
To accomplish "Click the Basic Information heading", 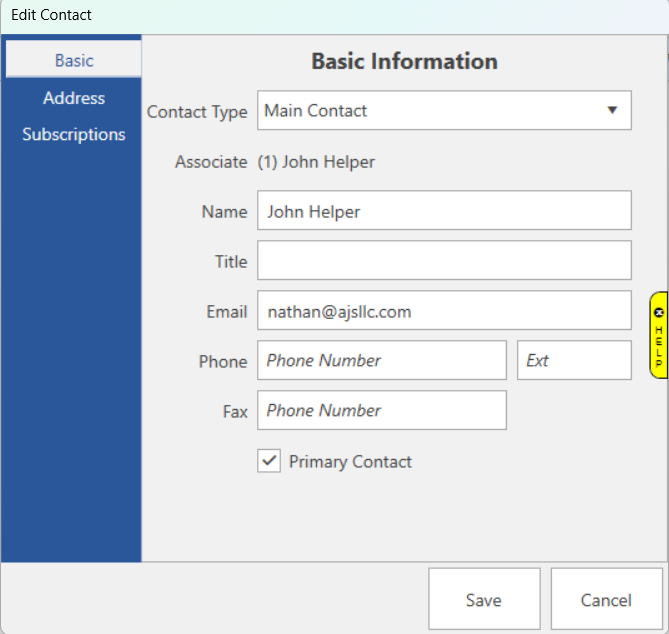I will click(404, 62).
